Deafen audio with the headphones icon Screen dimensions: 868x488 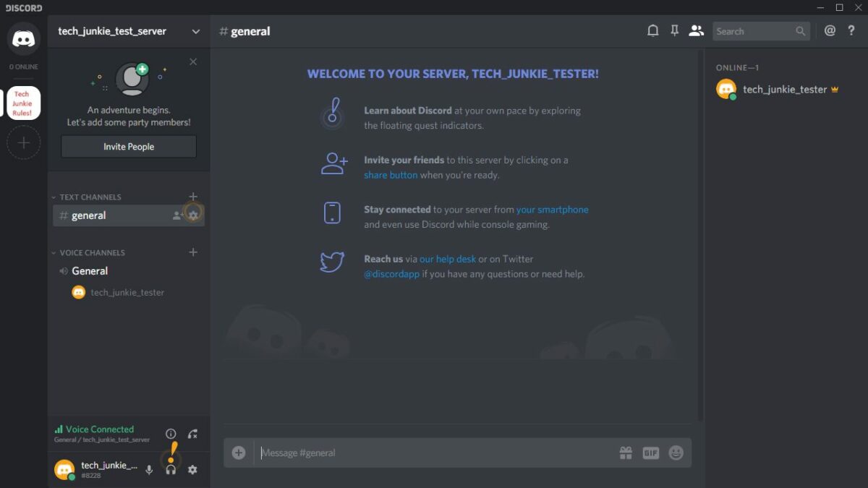(x=171, y=469)
